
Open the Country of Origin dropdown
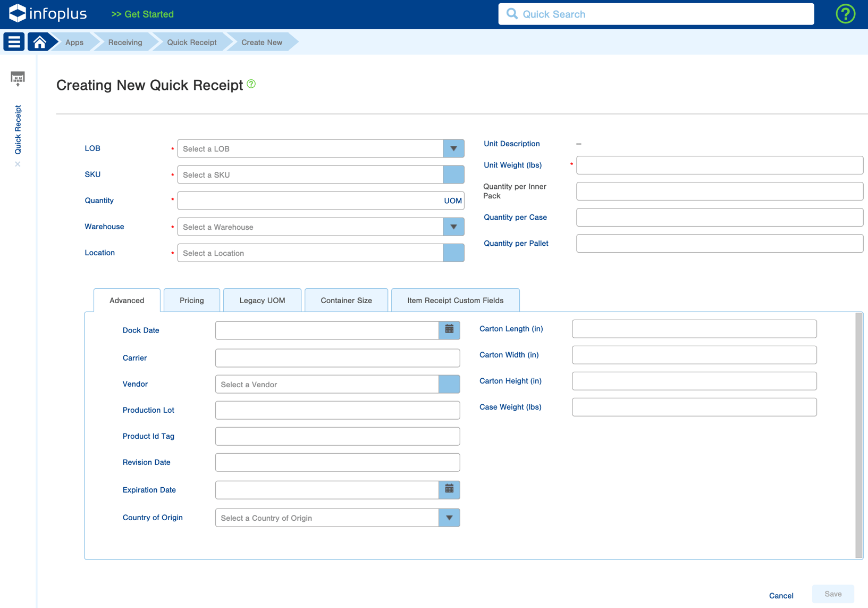pos(449,518)
